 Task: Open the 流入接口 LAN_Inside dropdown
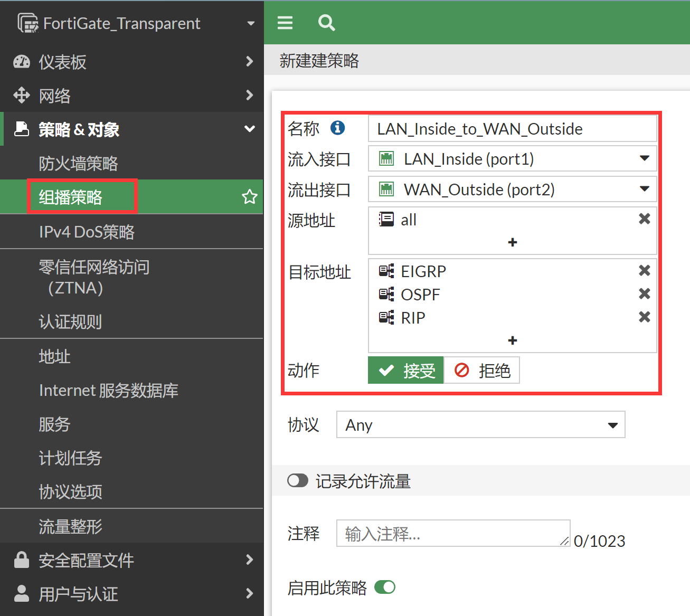pos(512,159)
